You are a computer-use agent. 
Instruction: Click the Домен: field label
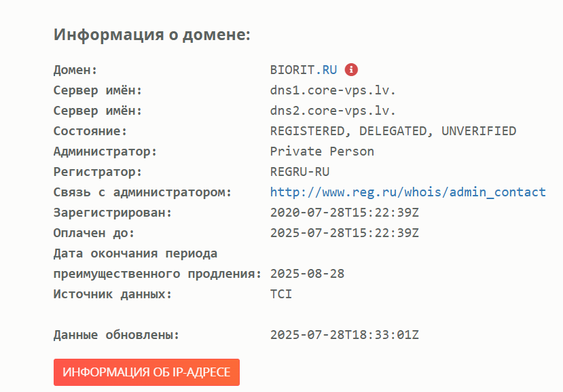75,70
